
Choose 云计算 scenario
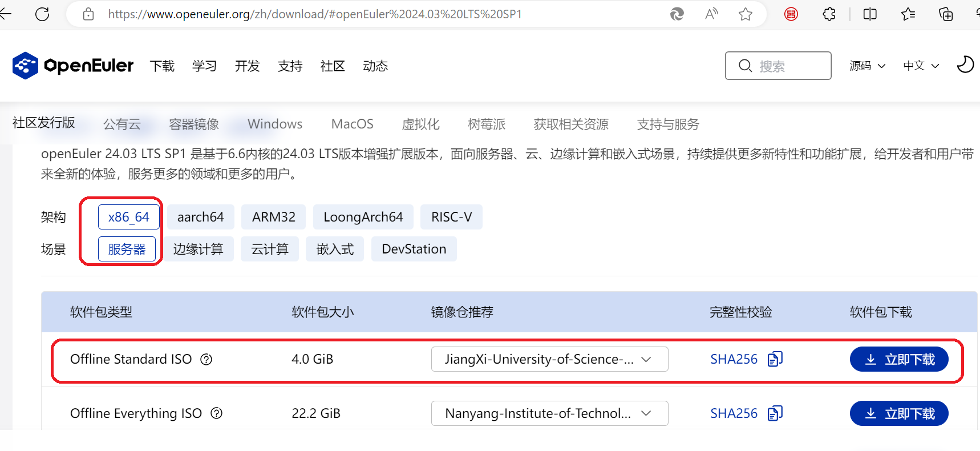[270, 249]
